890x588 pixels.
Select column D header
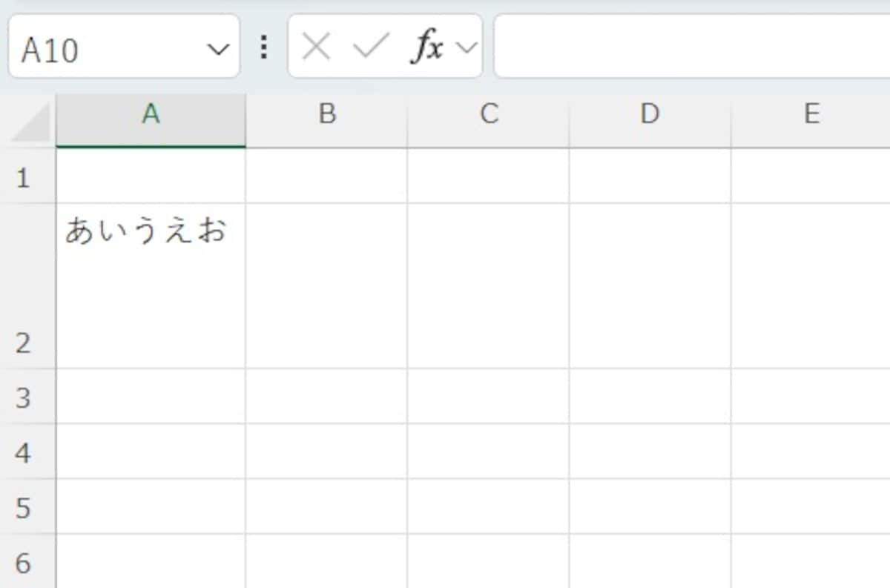[650, 114]
